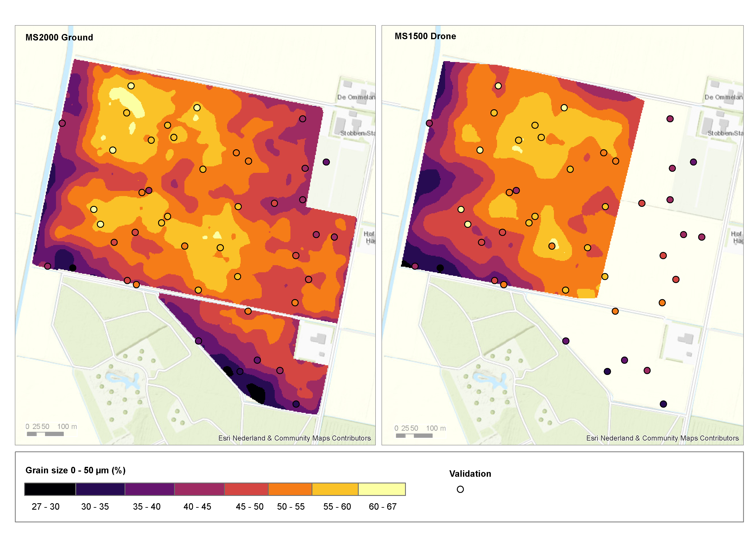Select the 40 - 45 magenta legend swatch
Image resolution: width=756 pixels, height=534 pixels.
tap(199, 489)
